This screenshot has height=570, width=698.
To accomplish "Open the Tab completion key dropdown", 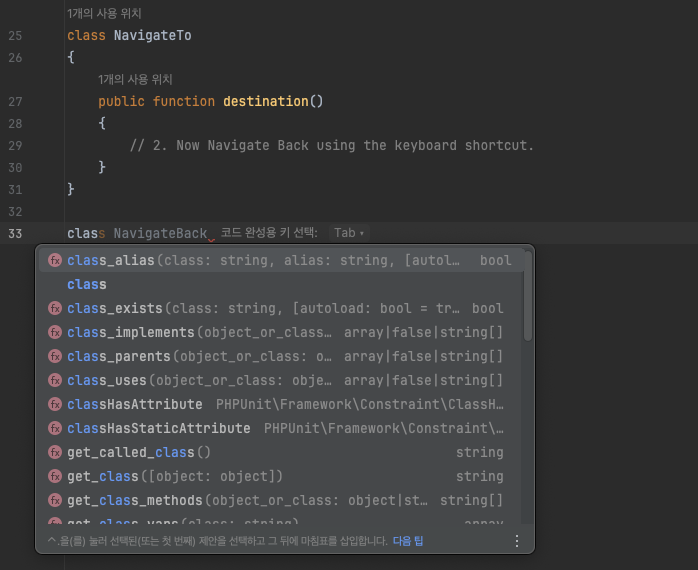I will point(349,233).
